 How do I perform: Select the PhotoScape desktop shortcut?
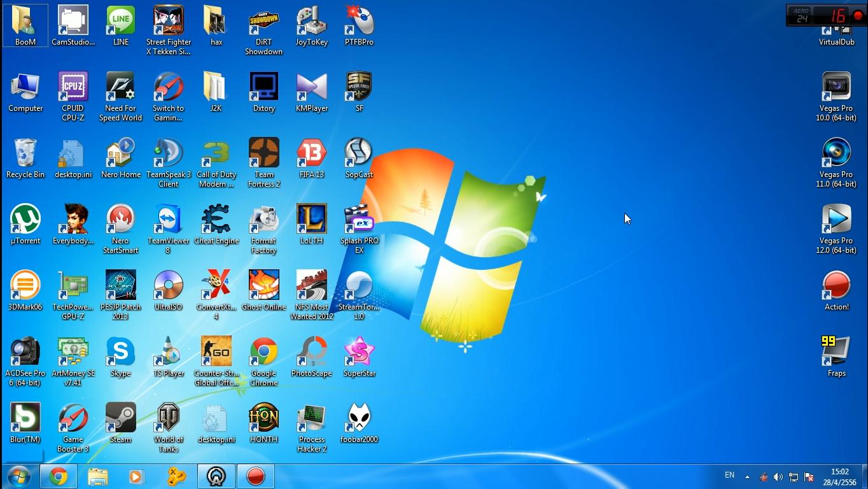pyautogui.click(x=312, y=357)
